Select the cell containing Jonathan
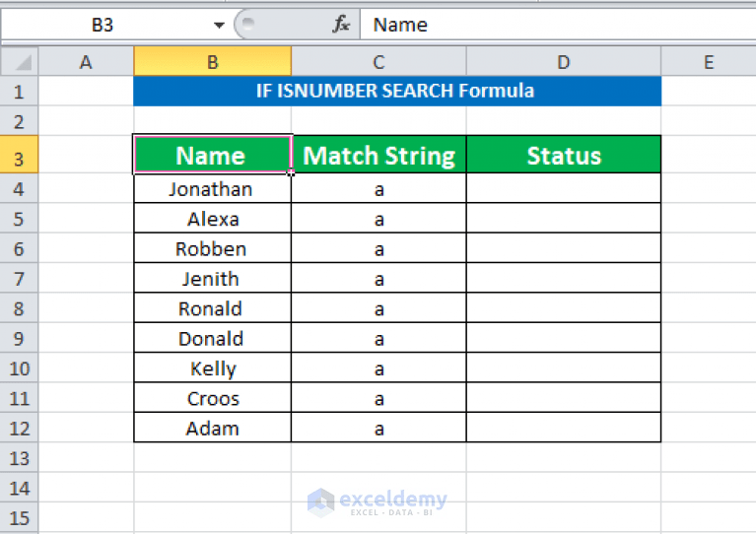This screenshot has width=756, height=534. click(213, 188)
